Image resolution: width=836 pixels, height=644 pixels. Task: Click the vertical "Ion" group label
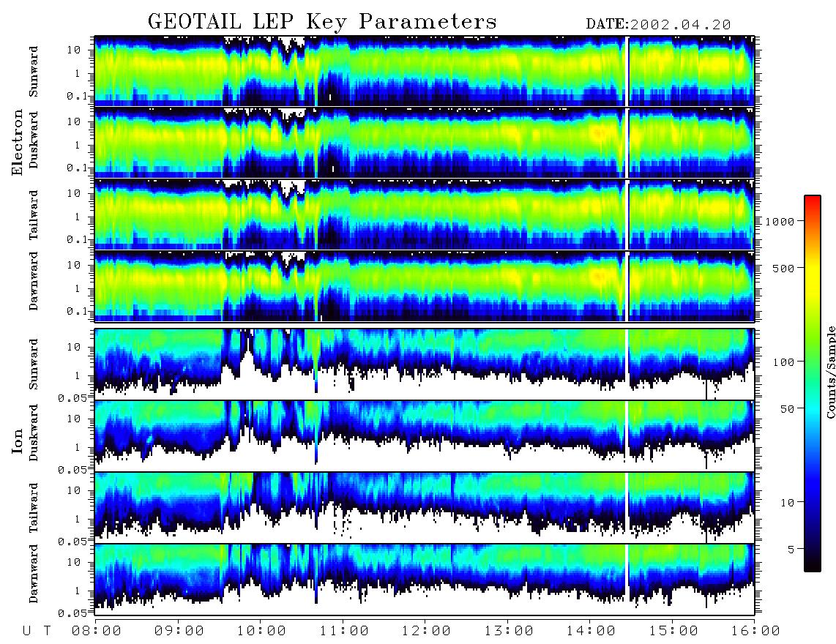[x=18, y=441]
